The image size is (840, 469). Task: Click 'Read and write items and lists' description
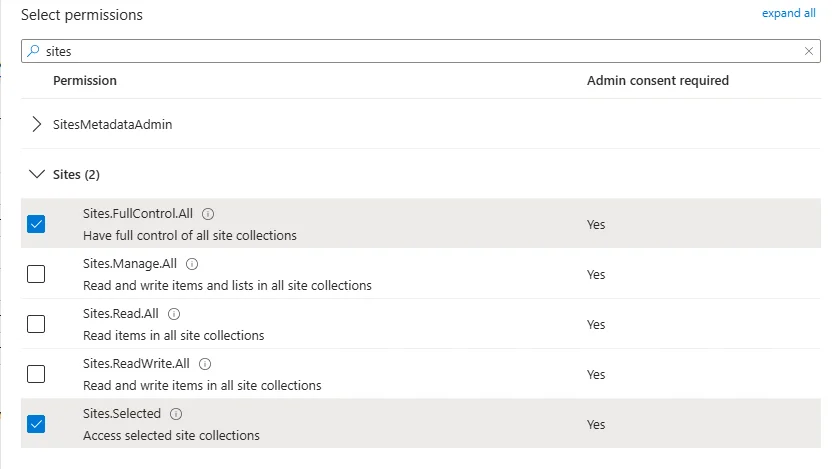point(227,285)
